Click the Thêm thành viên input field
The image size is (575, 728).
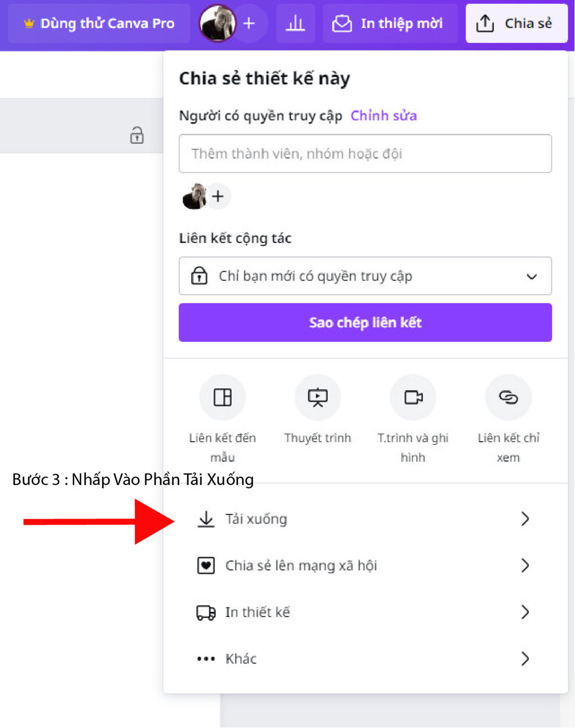point(365,153)
